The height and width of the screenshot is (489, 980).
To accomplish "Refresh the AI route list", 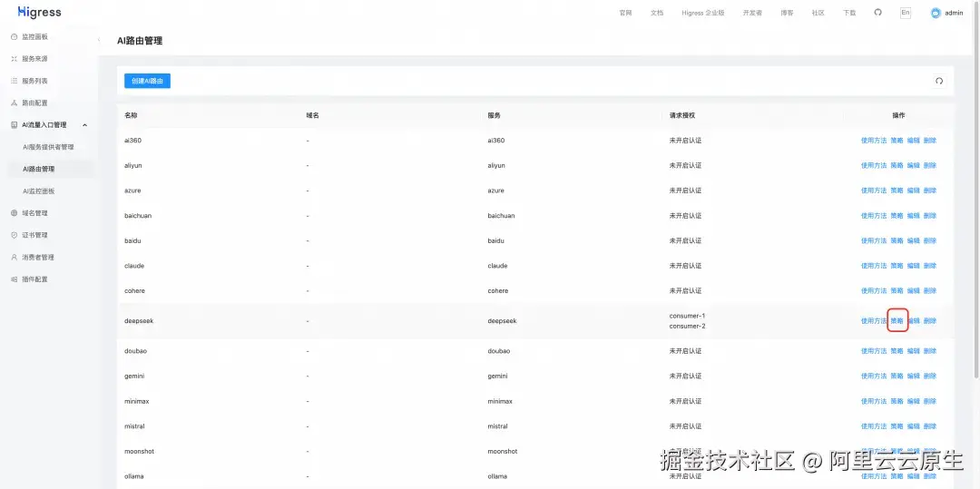I will pyautogui.click(x=939, y=81).
